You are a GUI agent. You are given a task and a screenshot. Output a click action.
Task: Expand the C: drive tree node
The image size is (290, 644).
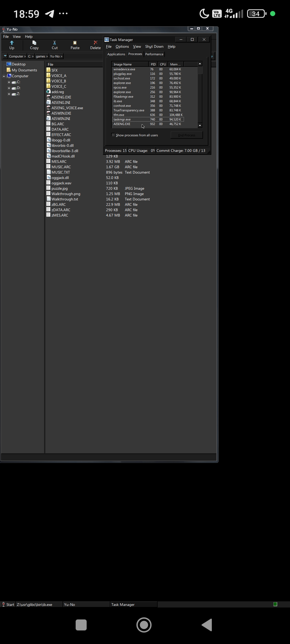pos(9,82)
